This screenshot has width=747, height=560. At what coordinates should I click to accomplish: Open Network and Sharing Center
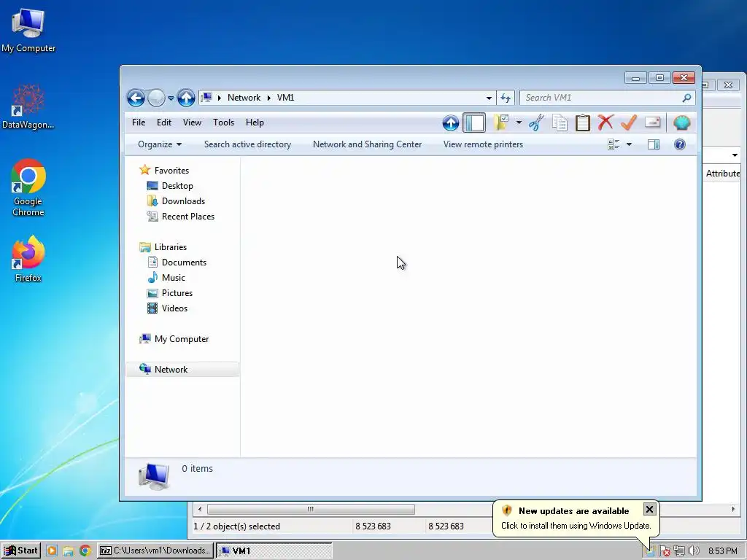367,144
